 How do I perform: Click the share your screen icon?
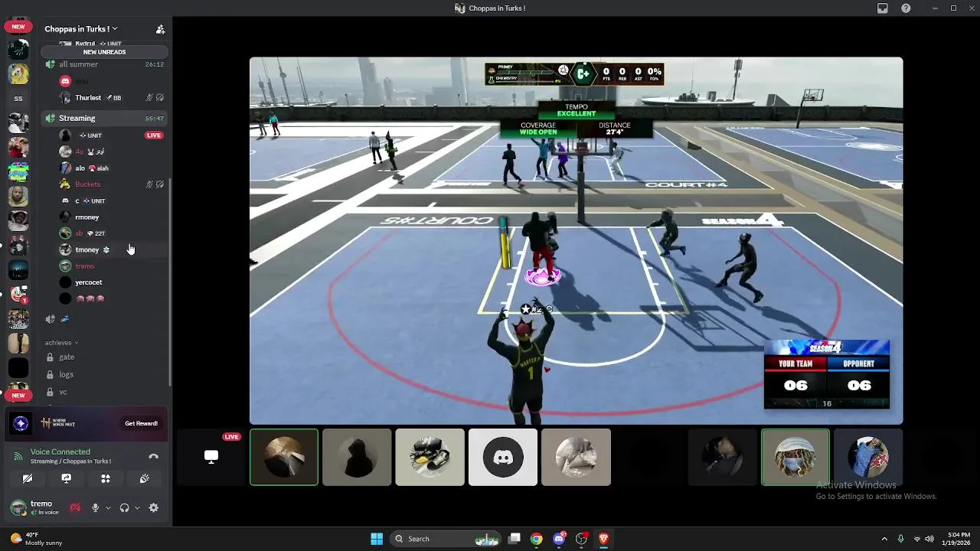[66, 478]
